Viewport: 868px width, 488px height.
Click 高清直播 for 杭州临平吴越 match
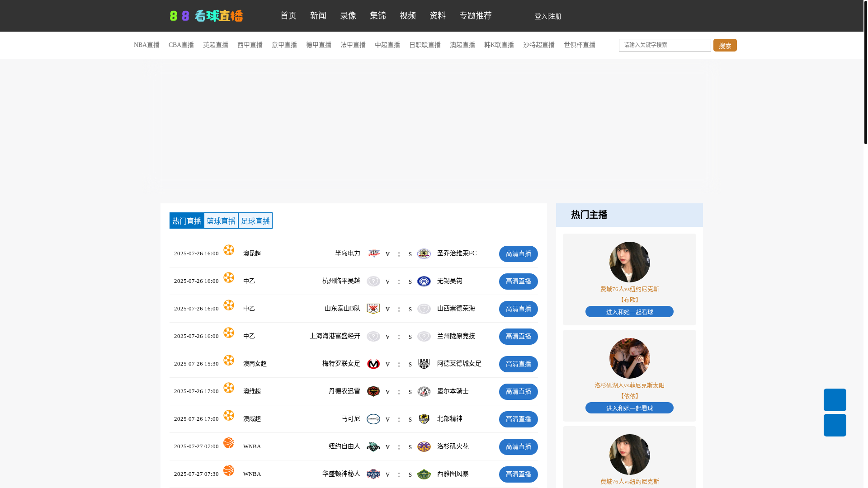519,282
